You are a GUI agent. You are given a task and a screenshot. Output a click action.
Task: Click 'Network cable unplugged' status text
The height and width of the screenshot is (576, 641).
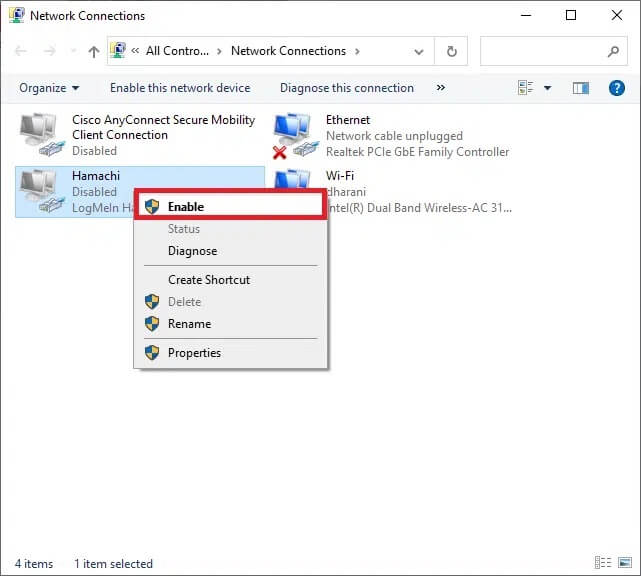click(x=394, y=136)
